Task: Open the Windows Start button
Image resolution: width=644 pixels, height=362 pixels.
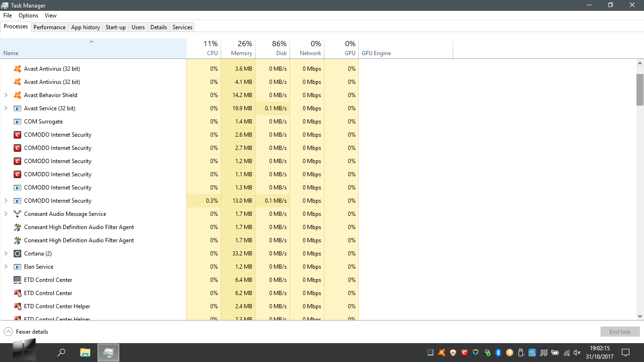Action: click(x=24, y=350)
